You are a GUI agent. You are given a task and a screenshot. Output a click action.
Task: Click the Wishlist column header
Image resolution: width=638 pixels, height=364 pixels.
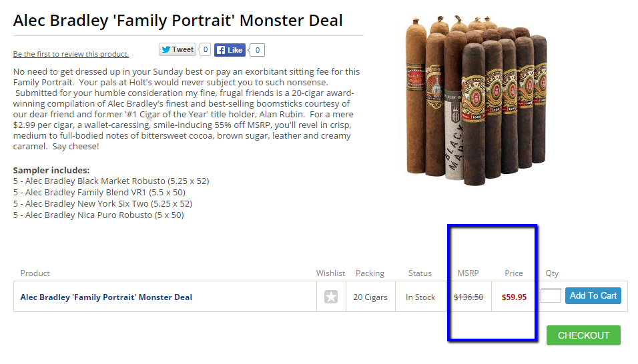(x=330, y=273)
